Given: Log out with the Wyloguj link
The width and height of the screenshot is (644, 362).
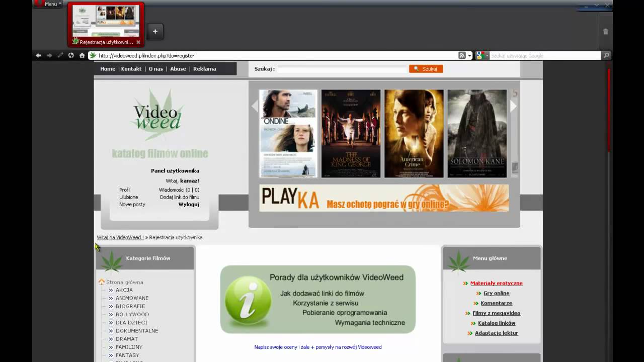Looking at the screenshot, I should tap(189, 205).
